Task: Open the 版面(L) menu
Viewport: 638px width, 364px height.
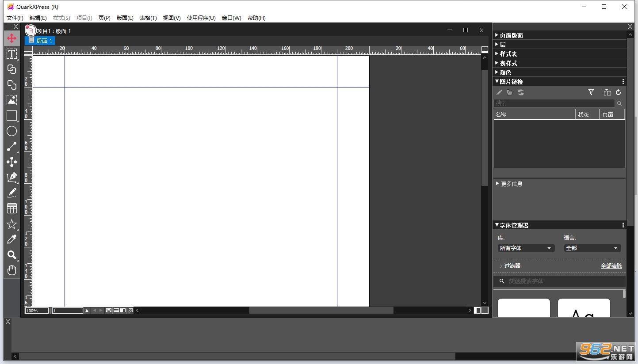Action: click(x=125, y=18)
